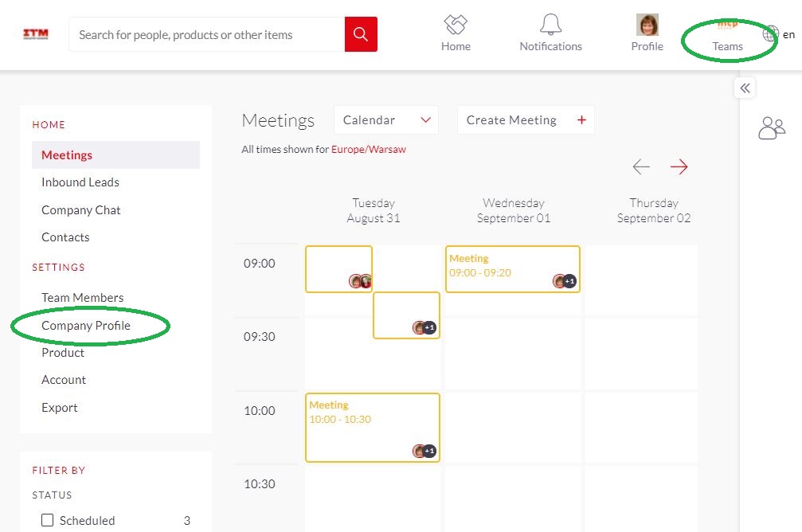Open Home via handshake icon

point(456,25)
